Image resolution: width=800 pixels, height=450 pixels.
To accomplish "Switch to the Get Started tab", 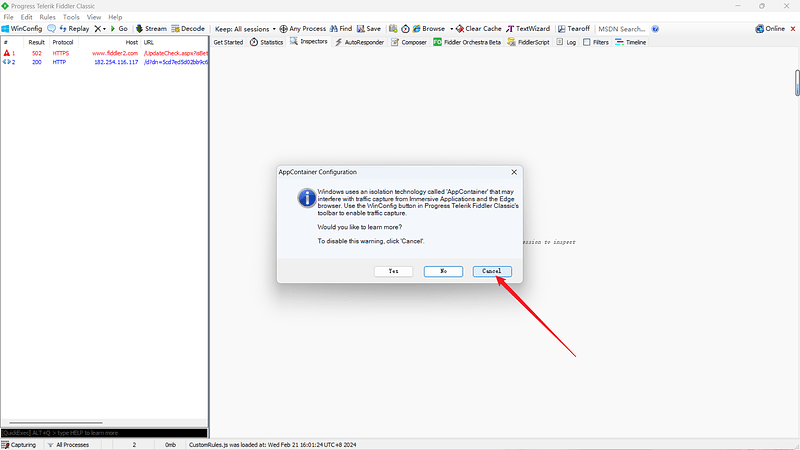I will pyautogui.click(x=228, y=42).
